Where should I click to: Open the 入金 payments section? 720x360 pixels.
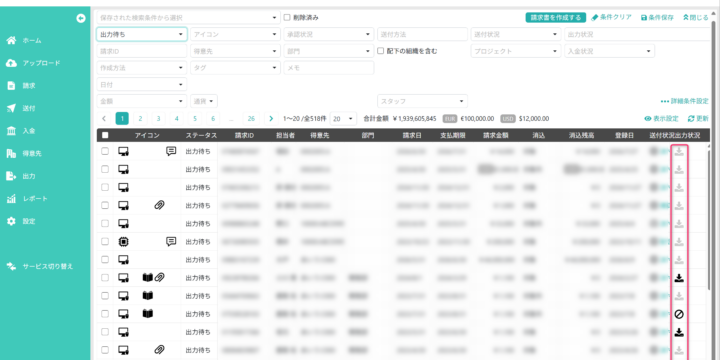pyautogui.click(x=21, y=131)
